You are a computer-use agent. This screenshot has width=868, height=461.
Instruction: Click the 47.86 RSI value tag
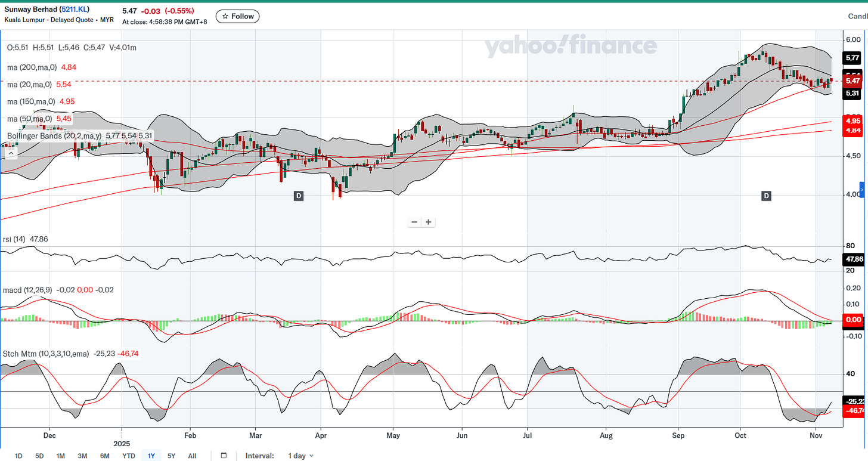click(853, 259)
